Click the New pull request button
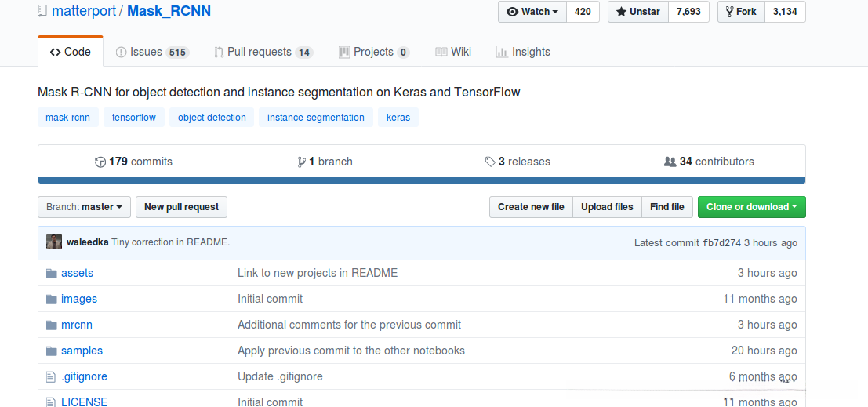The width and height of the screenshot is (868, 407). pyautogui.click(x=181, y=207)
